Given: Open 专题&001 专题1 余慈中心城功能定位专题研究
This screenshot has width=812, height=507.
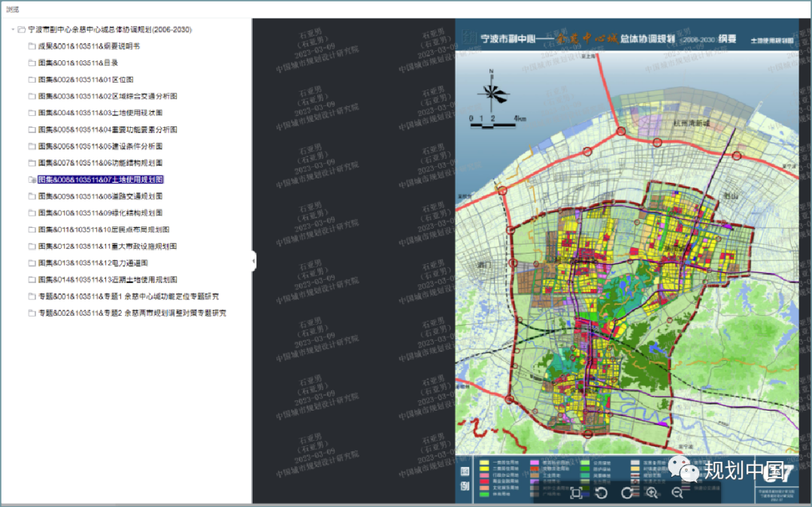Looking at the screenshot, I should click(x=129, y=296).
